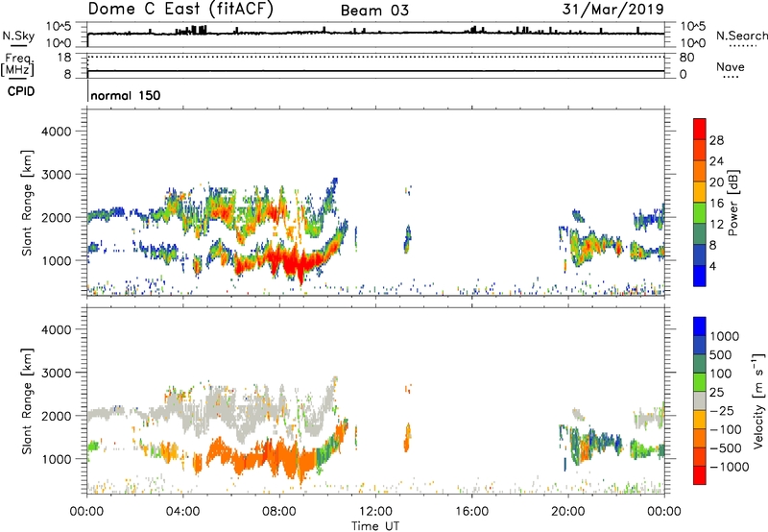Click the "08:00" time tick label
The image size is (768, 532).
pyautogui.click(x=279, y=512)
